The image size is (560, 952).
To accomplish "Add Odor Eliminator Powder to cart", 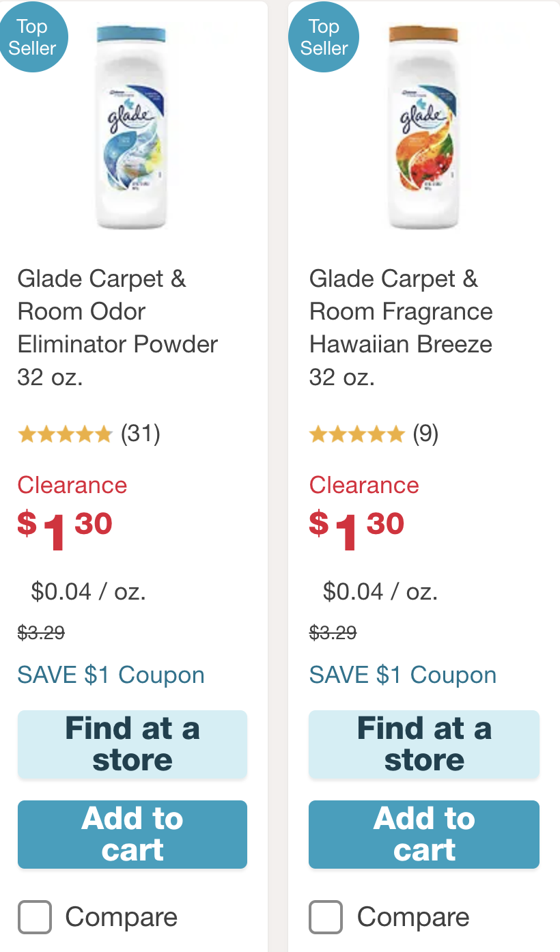I will point(132,835).
